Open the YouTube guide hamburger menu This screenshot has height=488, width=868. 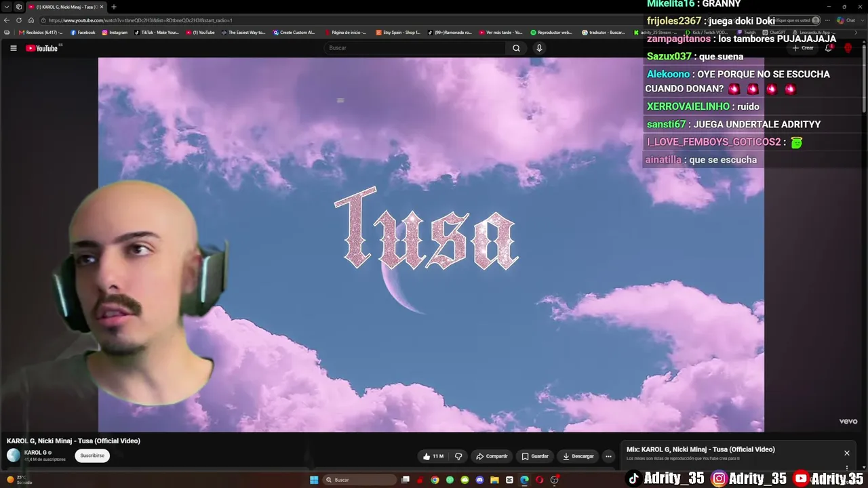coord(13,48)
